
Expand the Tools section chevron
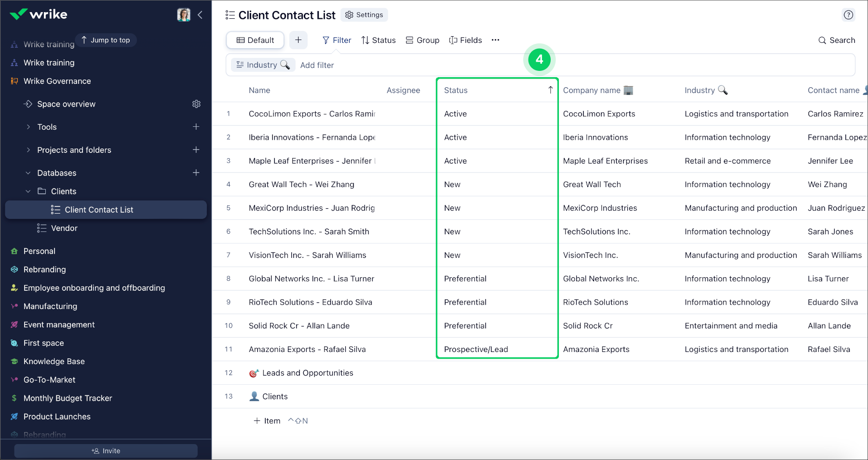click(x=28, y=127)
